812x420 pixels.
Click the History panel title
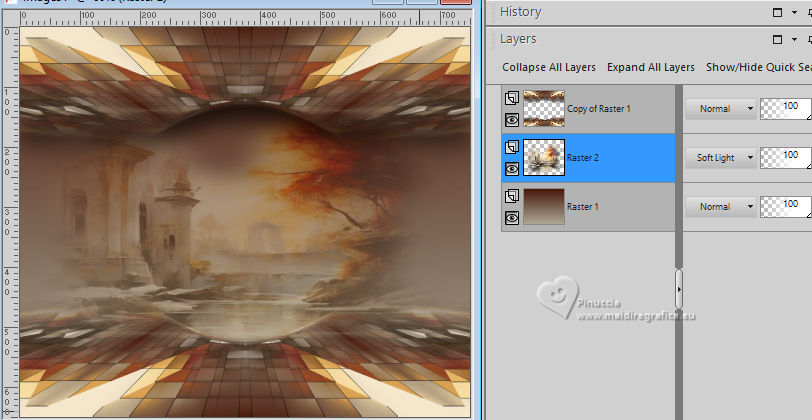(520, 12)
